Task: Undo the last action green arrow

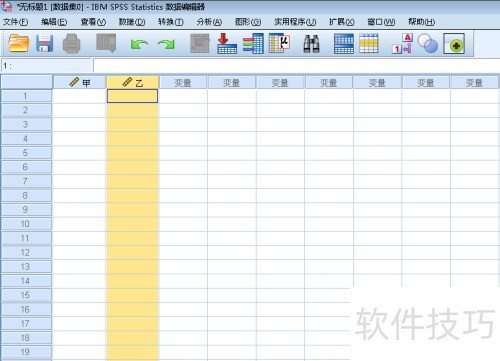Action: [x=139, y=44]
